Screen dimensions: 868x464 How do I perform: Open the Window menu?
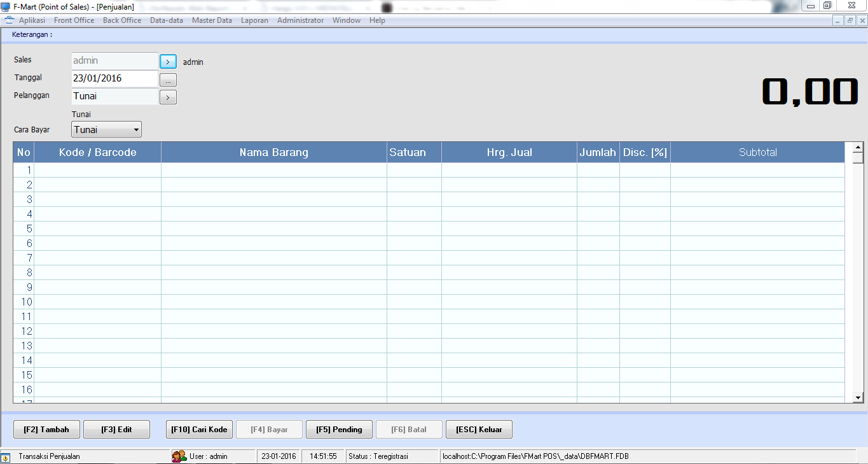click(347, 20)
